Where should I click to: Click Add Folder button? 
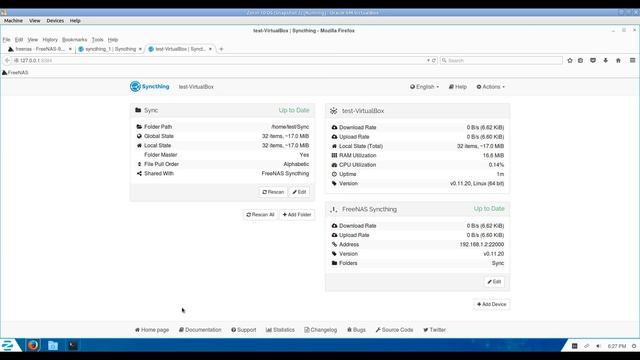[x=297, y=215]
